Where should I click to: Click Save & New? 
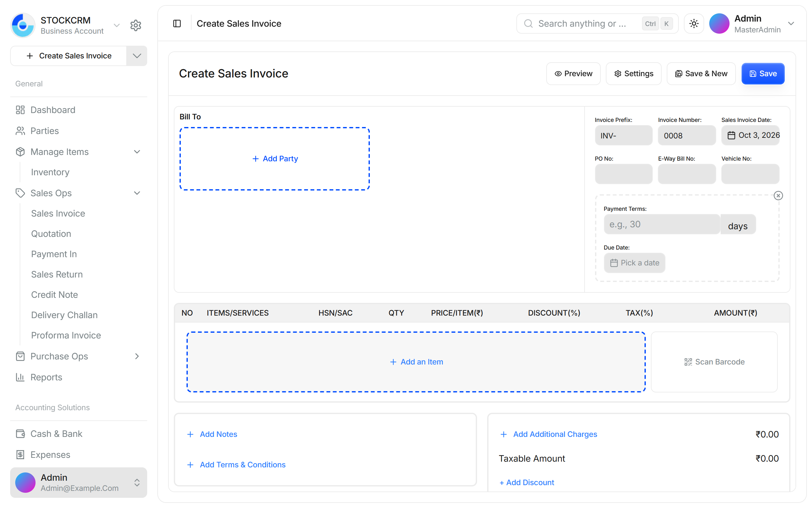(701, 74)
